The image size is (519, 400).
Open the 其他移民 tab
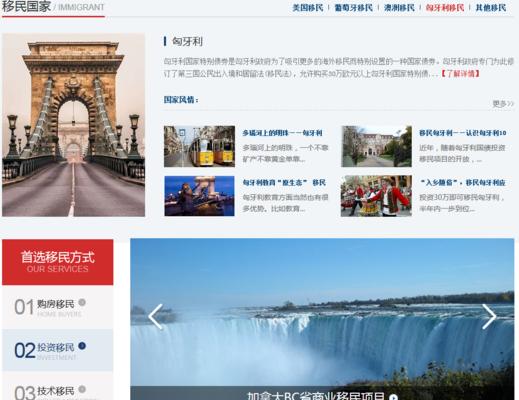tap(491, 7)
